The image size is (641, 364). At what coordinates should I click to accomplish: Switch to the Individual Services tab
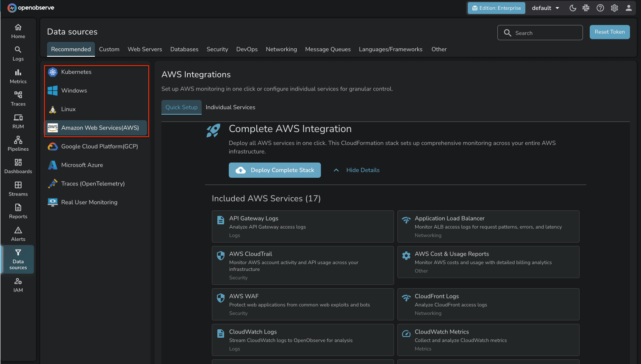pos(230,107)
